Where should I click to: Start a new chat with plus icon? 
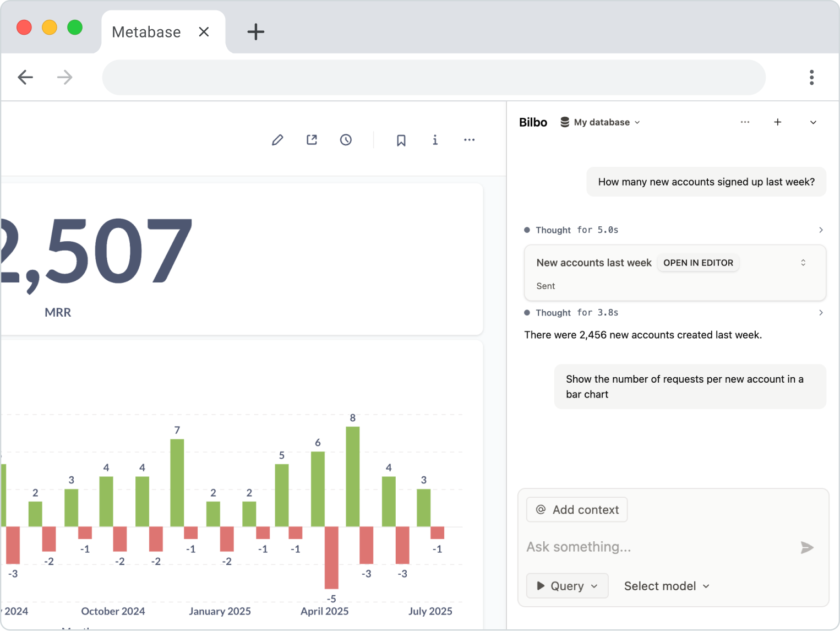point(777,122)
